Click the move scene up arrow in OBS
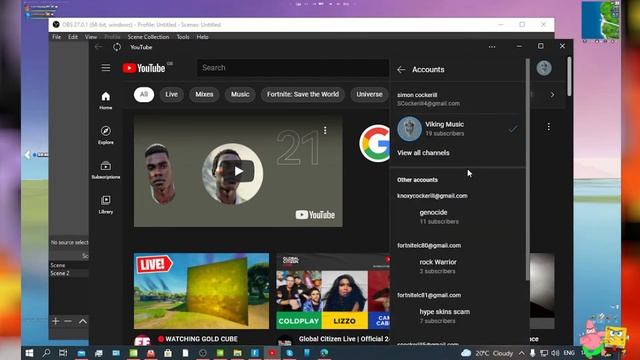The image size is (640, 360). click(82, 321)
